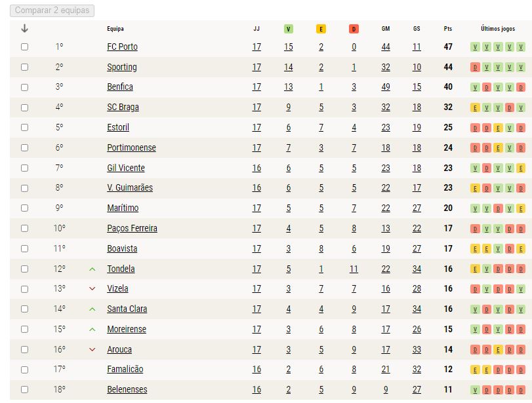Open Benfica's 49 goals scored value
This screenshot has width=532, height=403.
coord(386,86)
